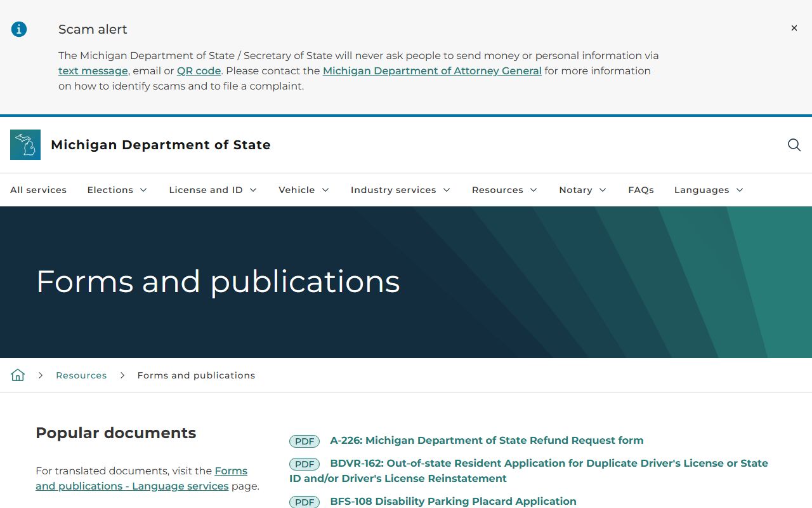This screenshot has height=508, width=812.
Task: Expand the Languages menu chevron
Action: coord(740,190)
